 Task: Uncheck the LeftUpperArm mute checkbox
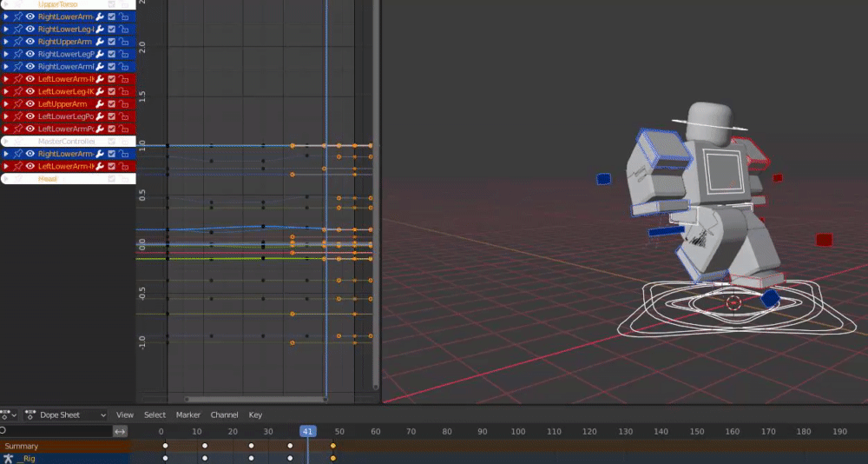(x=112, y=103)
